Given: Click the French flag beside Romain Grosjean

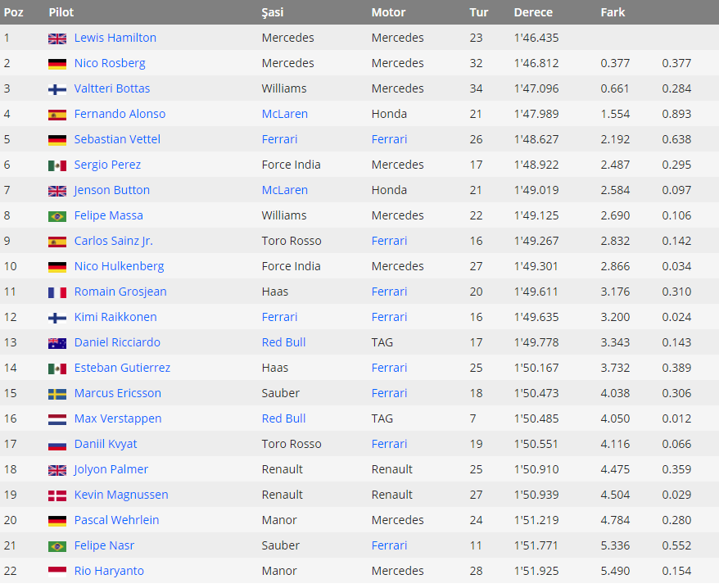Looking at the screenshot, I should (57, 292).
